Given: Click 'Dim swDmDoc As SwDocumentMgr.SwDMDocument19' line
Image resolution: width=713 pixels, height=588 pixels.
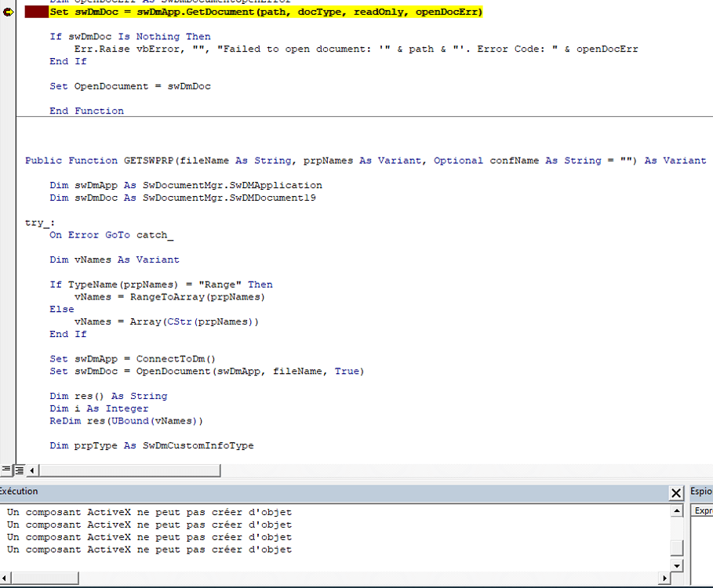Looking at the screenshot, I should point(182,198).
